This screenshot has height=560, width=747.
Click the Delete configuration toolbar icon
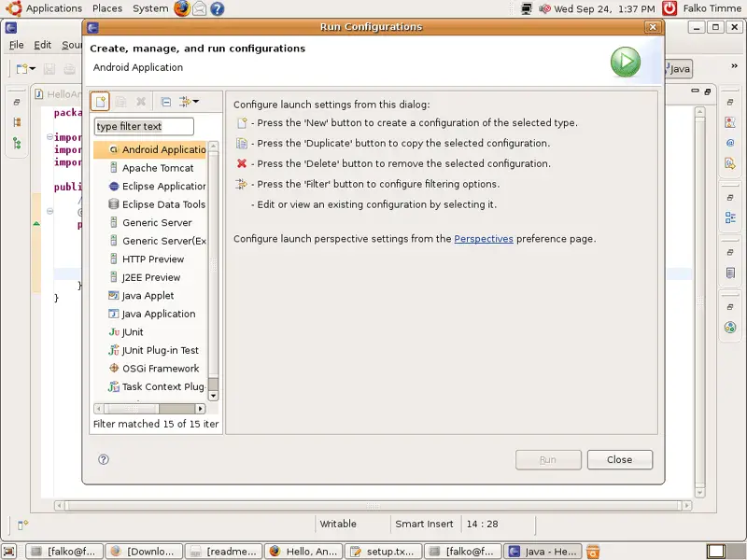pos(141,102)
